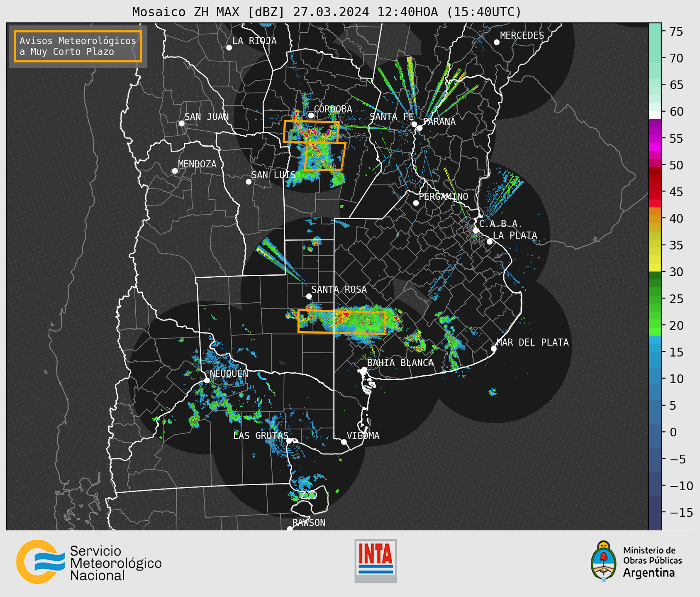Click the white dot marking La Rioja
Viewport: 700px width, 597px height.
[x=229, y=47]
